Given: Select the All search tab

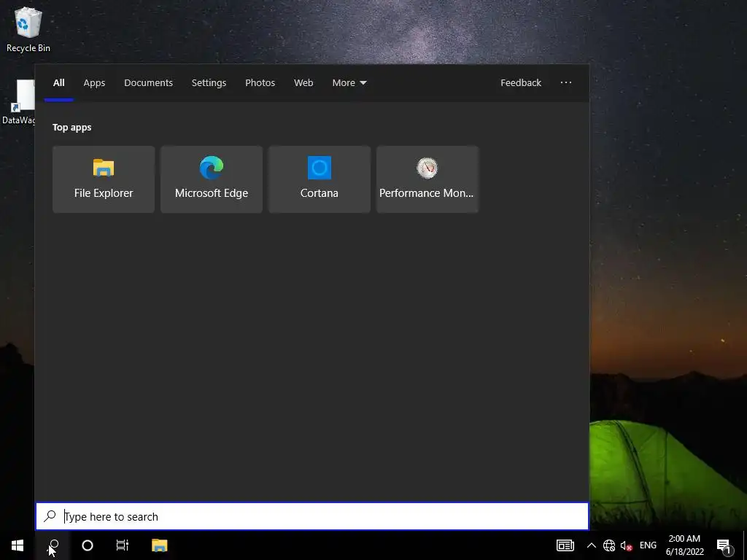Looking at the screenshot, I should (58, 83).
